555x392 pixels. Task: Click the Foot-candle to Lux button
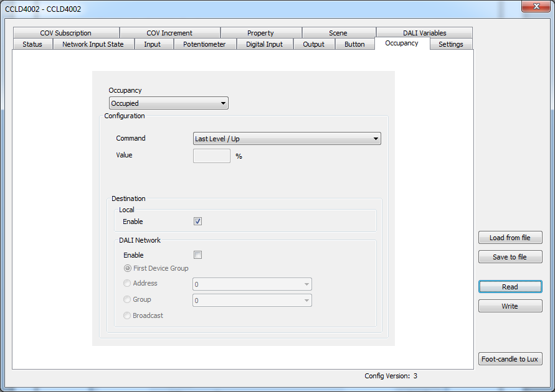click(x=510, y=359)
